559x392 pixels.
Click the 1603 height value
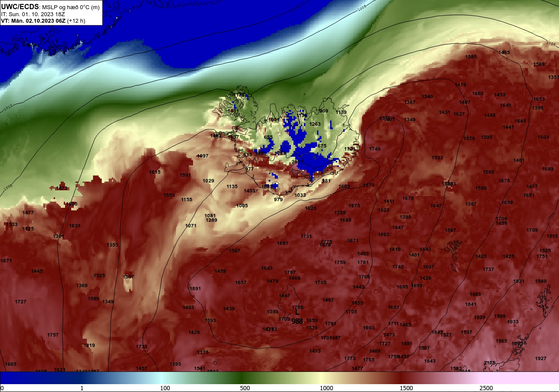tap(543, 137)
